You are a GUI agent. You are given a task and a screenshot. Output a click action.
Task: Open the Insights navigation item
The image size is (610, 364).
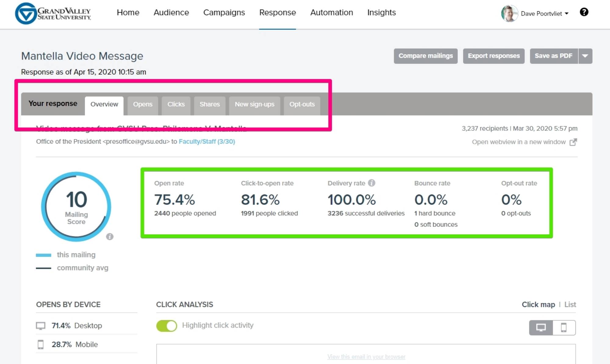tap(381, 12)
